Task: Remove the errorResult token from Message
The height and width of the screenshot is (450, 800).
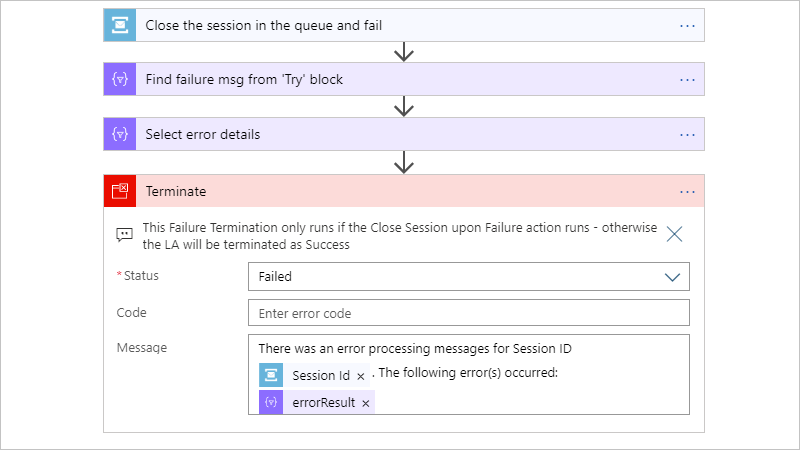Action: coord(366,404)
